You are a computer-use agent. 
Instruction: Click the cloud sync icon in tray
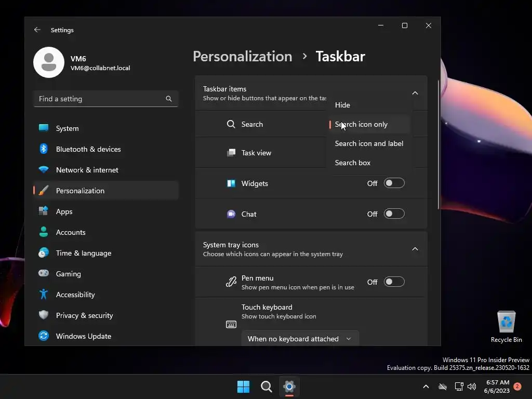(443, 387)
